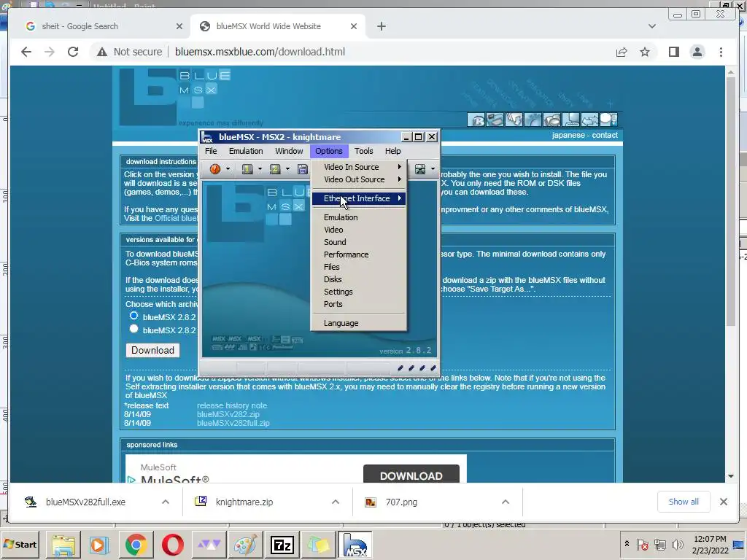Choose Sound from the Options menu
Image resolution: width=747 pixels, height=560 pixels.
[x=359, y=242]
